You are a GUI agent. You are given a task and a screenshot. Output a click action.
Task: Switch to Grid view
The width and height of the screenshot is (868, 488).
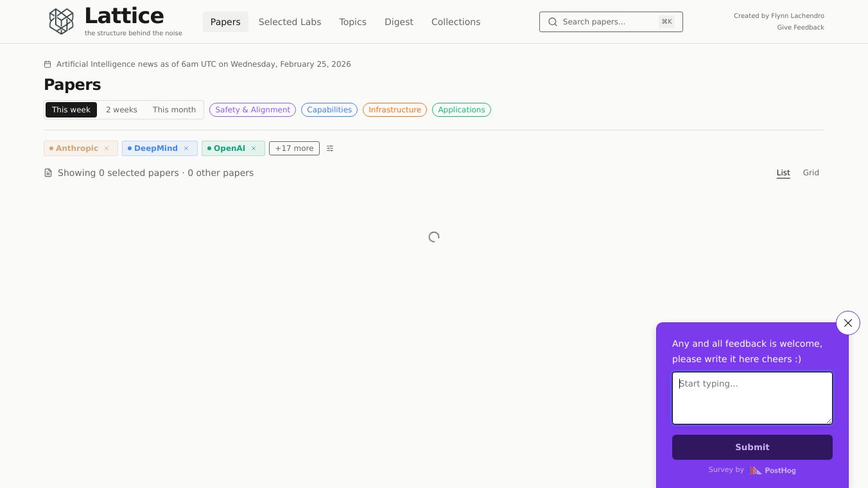coord(811,173)
